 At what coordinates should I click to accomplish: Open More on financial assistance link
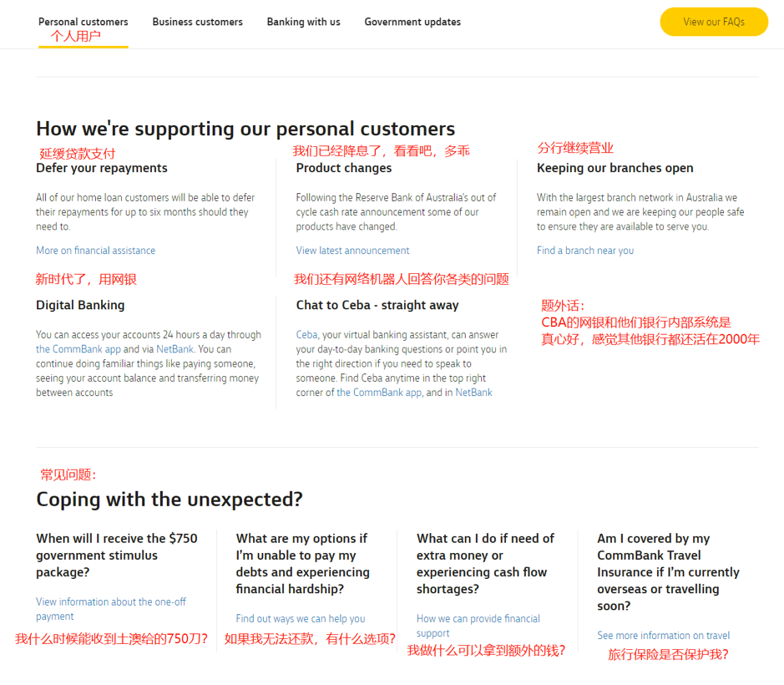pyautogui.click(x=95, y=251)
